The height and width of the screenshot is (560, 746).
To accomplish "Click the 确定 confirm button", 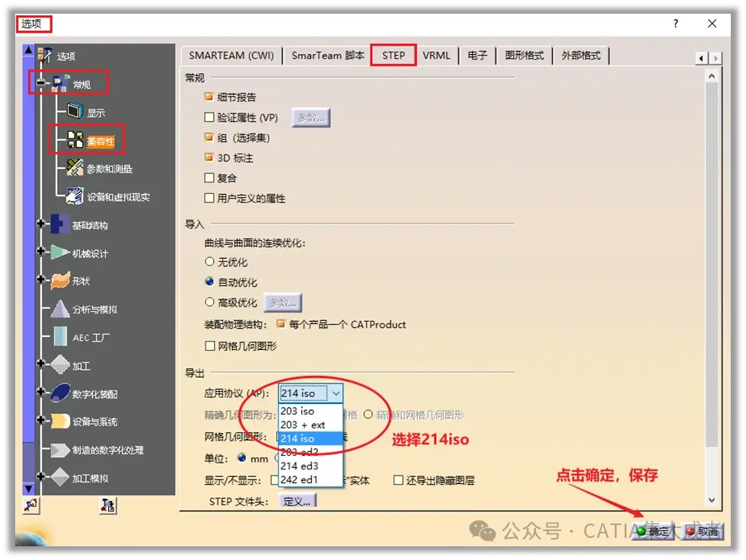I will coord(654,531).
